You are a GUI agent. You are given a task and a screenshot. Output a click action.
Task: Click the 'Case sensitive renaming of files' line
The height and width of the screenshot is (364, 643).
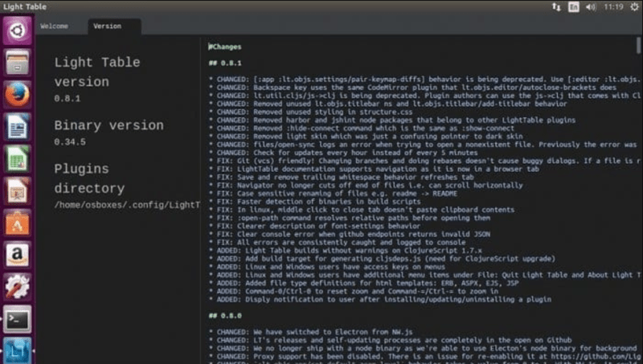[333, 194]
